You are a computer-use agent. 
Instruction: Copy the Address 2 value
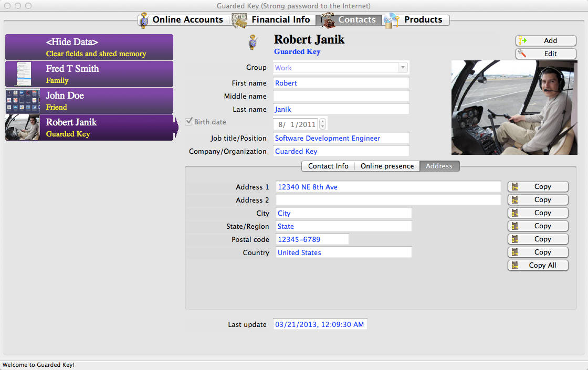coord(538,200)
